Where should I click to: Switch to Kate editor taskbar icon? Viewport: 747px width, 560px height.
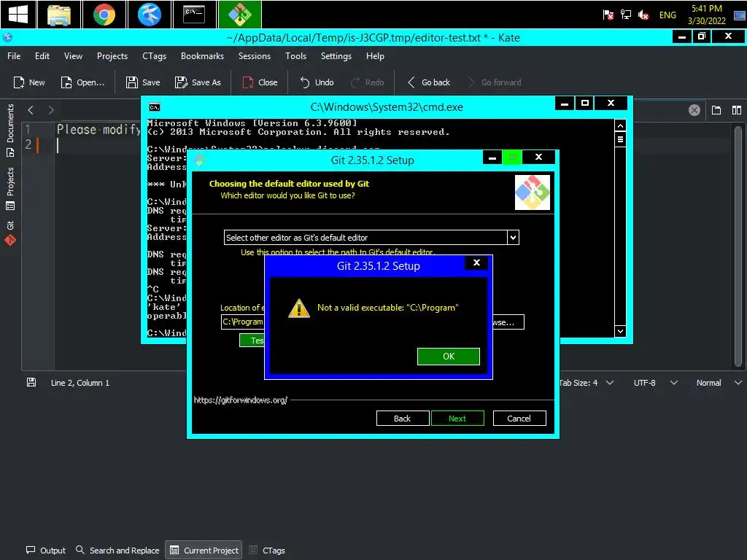[x=149, y=15]
